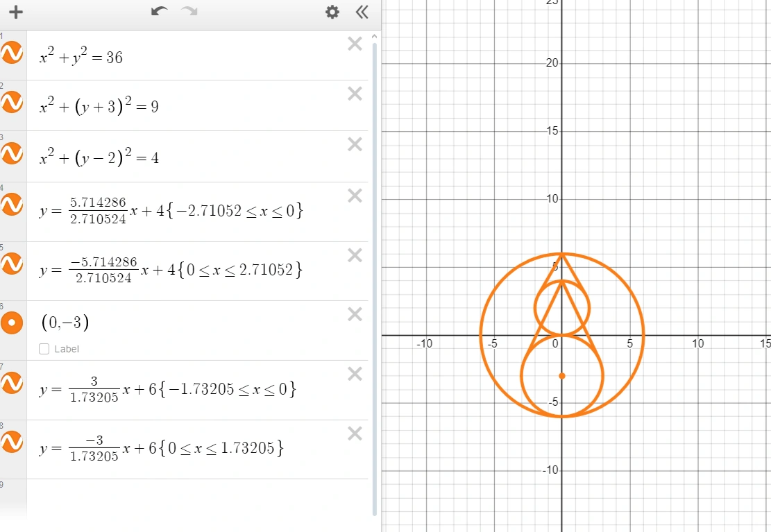Click the curve icon for expression 7
771x532 pixels.
click(12, 382)
